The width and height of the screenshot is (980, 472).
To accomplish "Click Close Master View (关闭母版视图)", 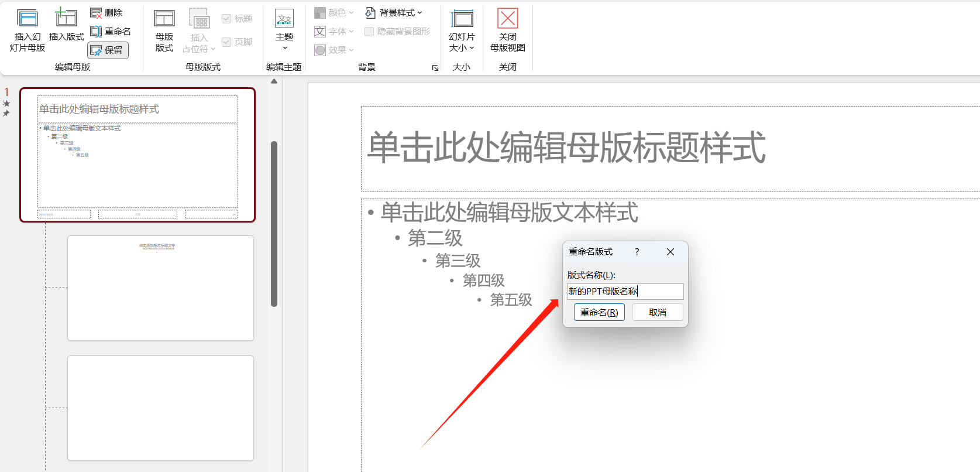I will coord(508,30).
